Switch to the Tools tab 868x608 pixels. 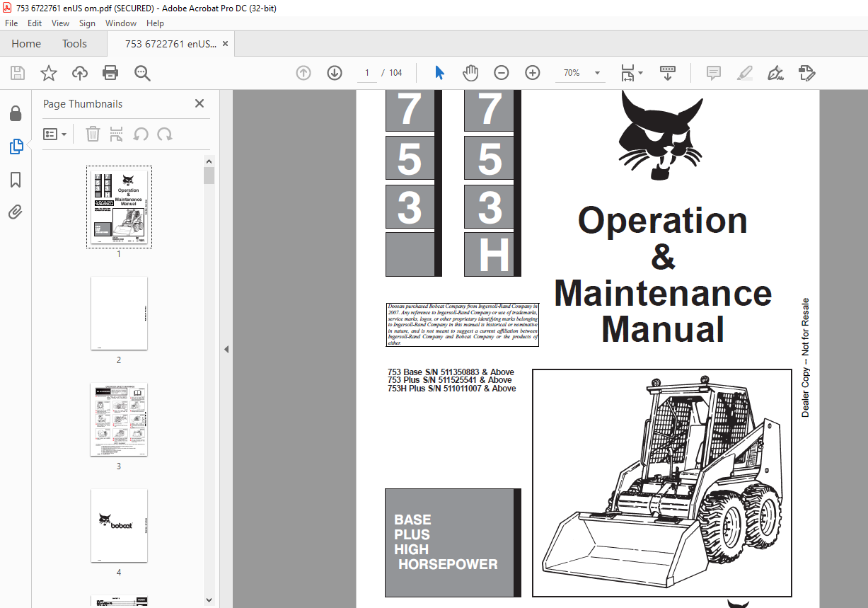74,44
